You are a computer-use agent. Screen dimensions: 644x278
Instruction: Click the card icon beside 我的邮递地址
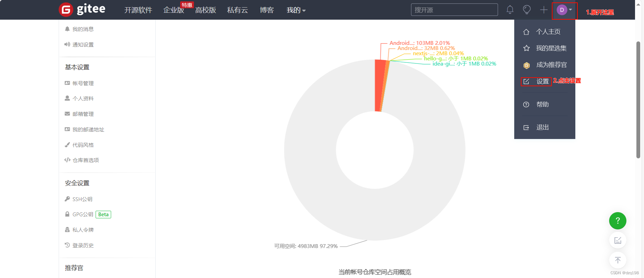coord(67,129)
